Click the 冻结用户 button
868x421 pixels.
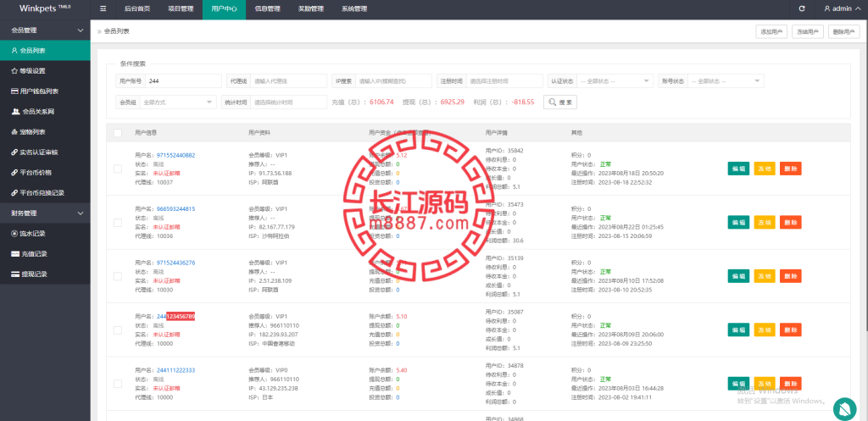(808, 32)
